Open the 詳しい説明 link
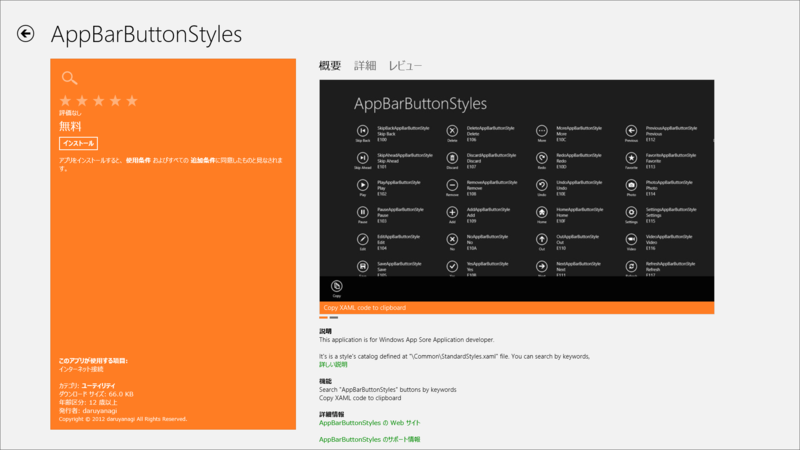This screenshot has width=800, height=450. click(x=333, y=365)
